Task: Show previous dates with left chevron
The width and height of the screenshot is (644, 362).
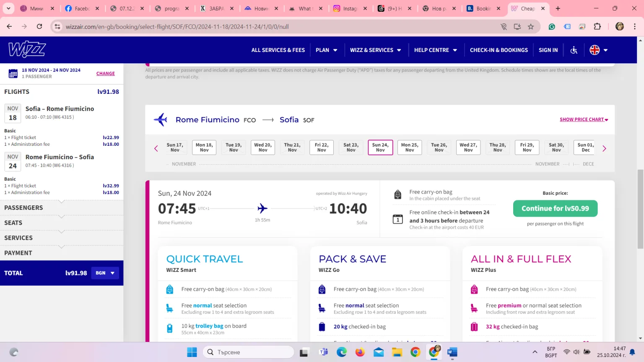Action: [x=156, y=148]
